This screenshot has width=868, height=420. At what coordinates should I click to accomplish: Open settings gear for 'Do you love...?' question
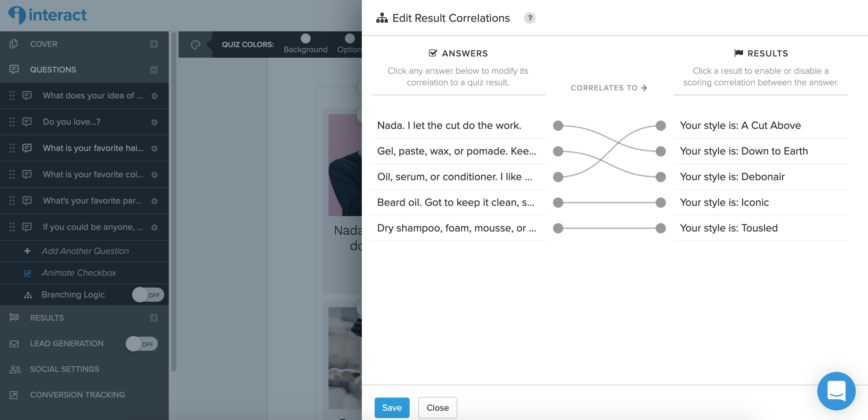pyautogui.click(x=155, y=122)
